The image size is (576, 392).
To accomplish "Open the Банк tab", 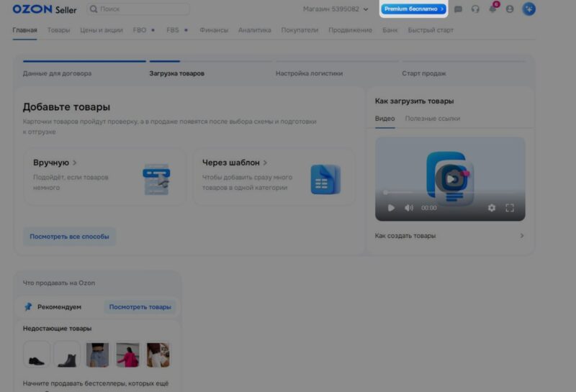I will coord(390,30).
